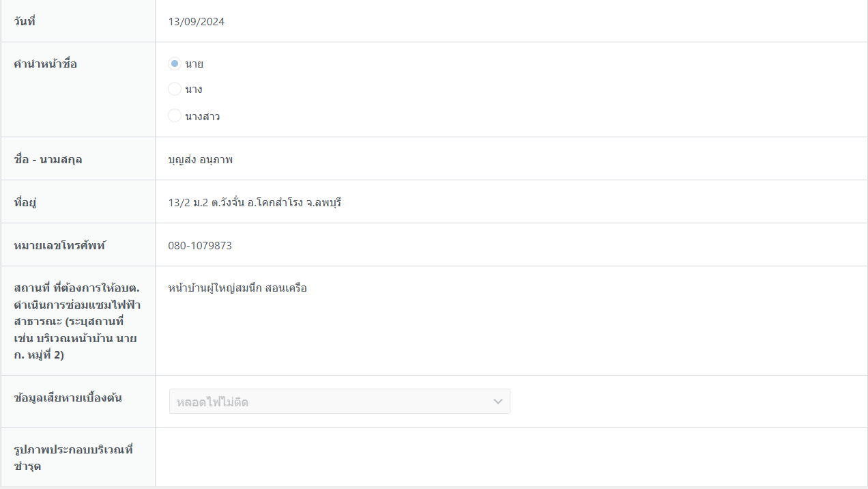The height and width of the screenshot is (489, 868).
Task: Click the วันที่ field label
Action: click(25, 22)
